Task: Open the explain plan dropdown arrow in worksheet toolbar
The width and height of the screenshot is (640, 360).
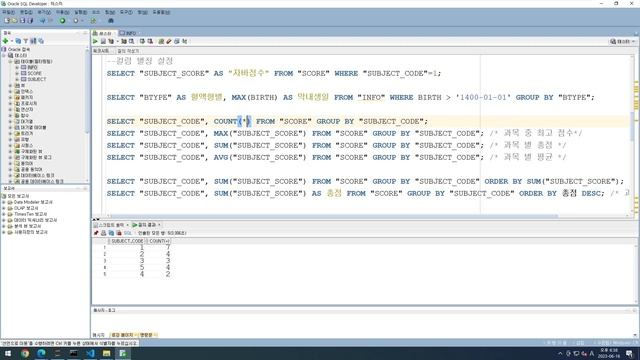Action: [x=118, y=41]
